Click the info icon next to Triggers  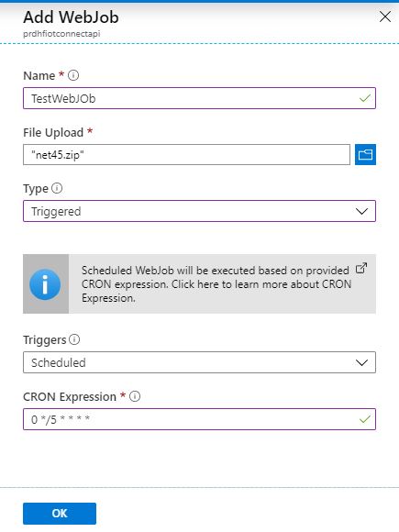(x=74, y=339)
